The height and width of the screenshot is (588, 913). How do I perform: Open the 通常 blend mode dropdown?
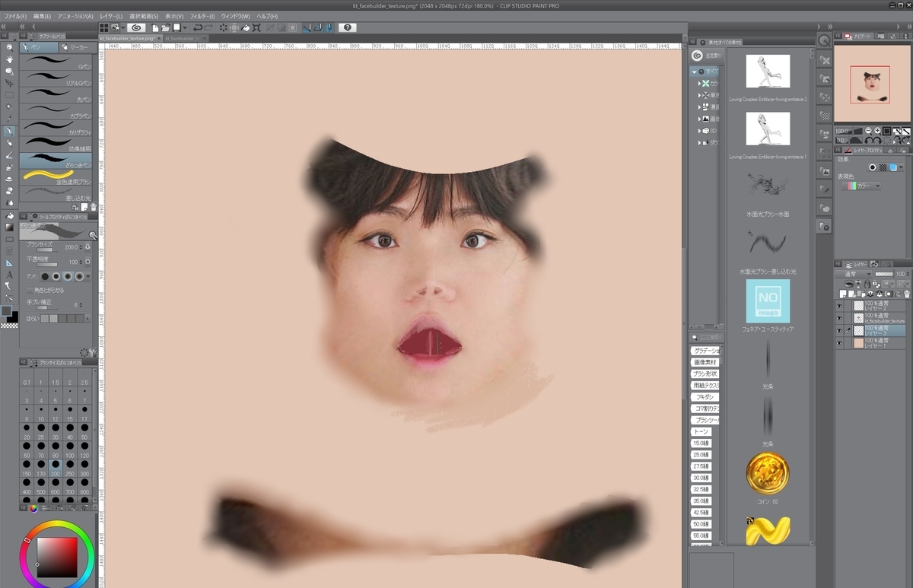click(854, 274)
